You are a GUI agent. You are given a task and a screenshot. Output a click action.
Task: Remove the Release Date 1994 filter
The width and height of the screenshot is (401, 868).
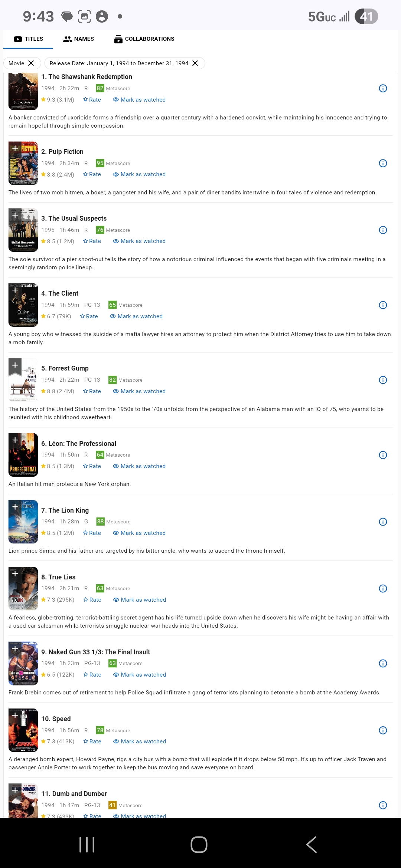coord(195,63)
